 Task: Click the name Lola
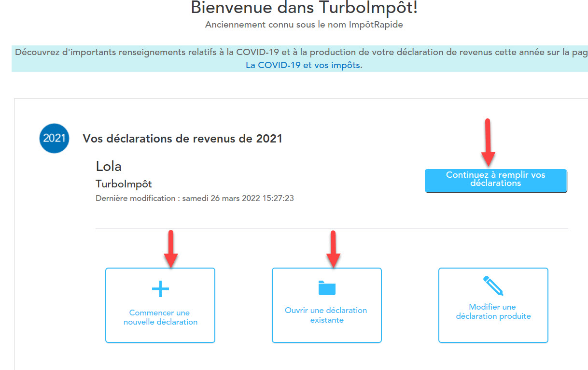(109, 166)
